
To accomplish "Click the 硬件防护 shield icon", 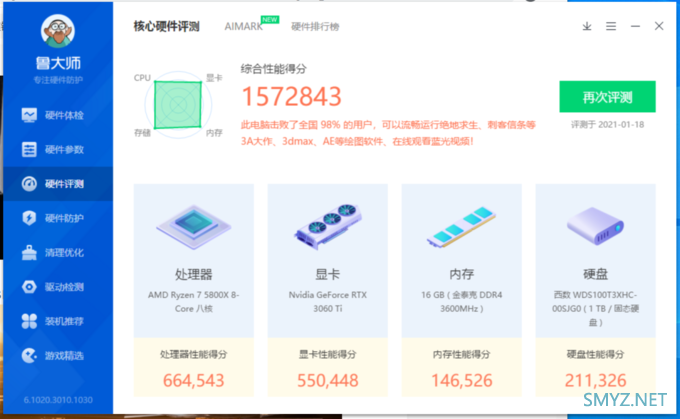I will (29, 218).
